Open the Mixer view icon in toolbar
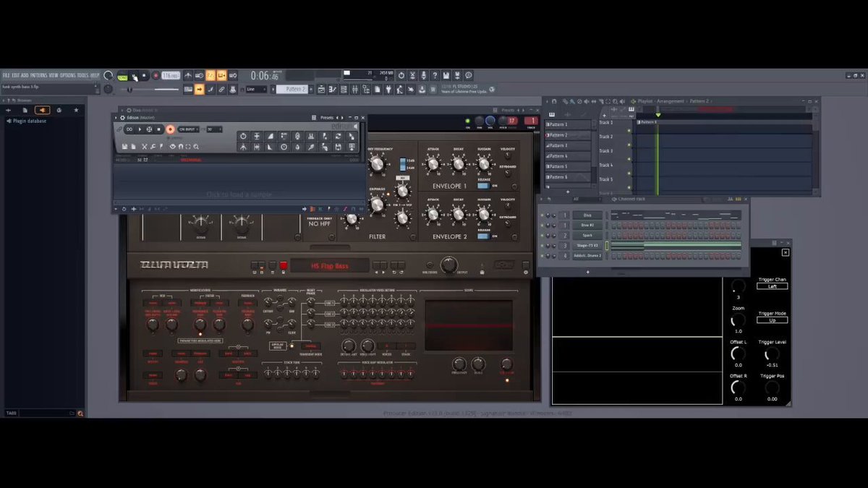 [355, 89]
